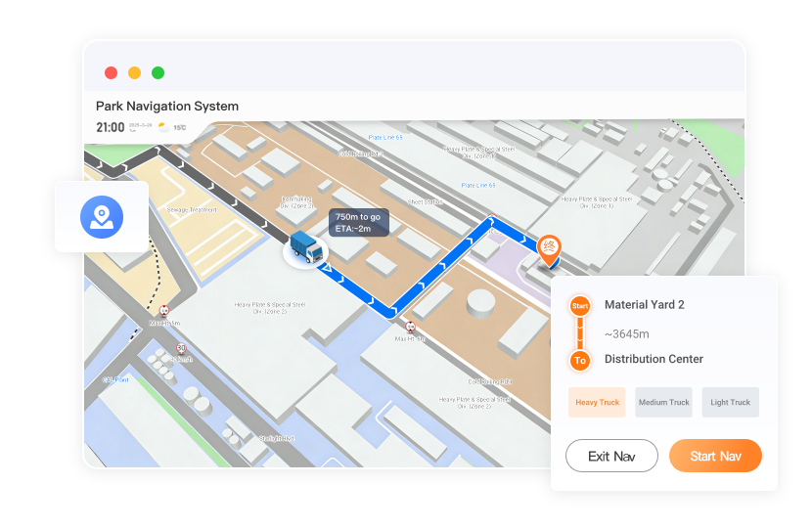Screen dimensions: 812x528
Task: Click the 750m to go ETA tooltip
Action: tap(358, 222)
